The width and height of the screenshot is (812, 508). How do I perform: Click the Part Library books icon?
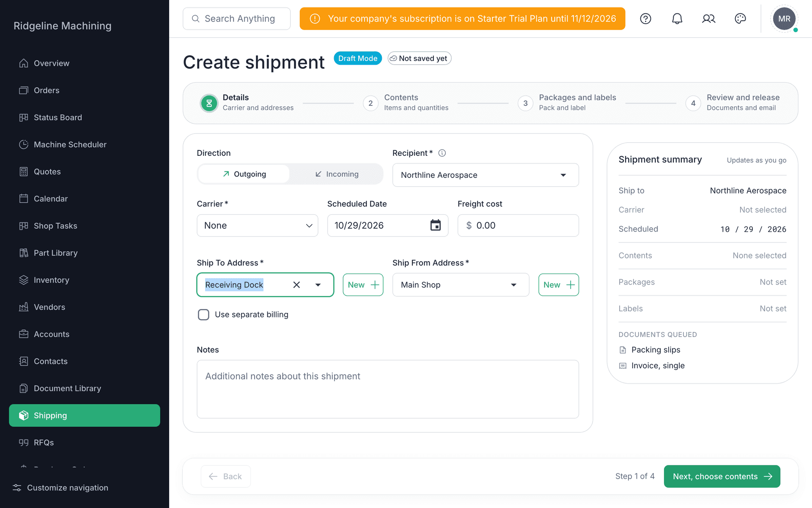pos(24,253)
